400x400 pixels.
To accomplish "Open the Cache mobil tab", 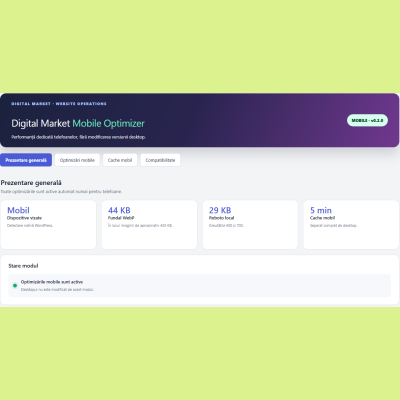I will 120,160.
